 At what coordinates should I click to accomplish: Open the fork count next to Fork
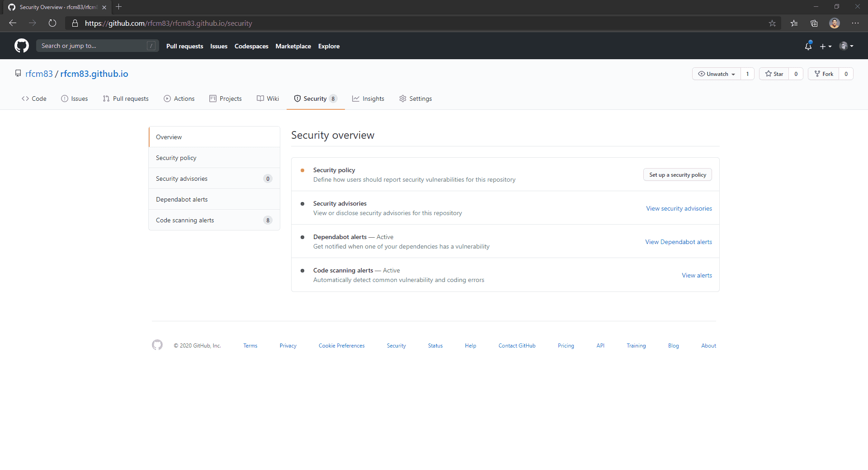(x=846, y=74)
